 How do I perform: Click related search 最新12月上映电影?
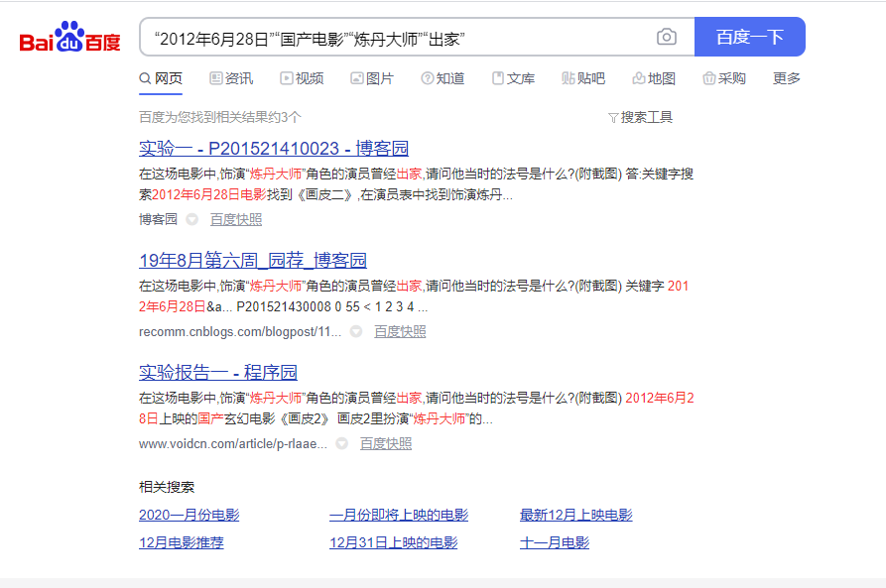pos(575,516)
